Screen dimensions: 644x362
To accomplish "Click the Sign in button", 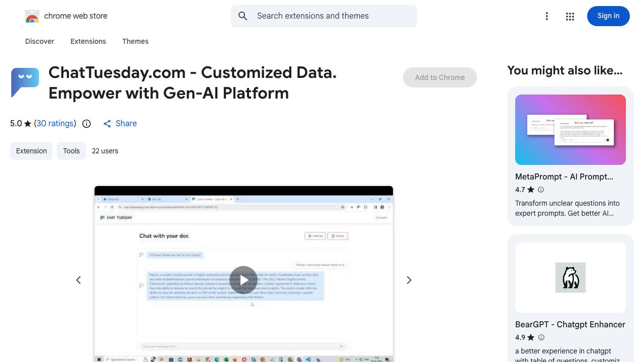I will [608, 16].
